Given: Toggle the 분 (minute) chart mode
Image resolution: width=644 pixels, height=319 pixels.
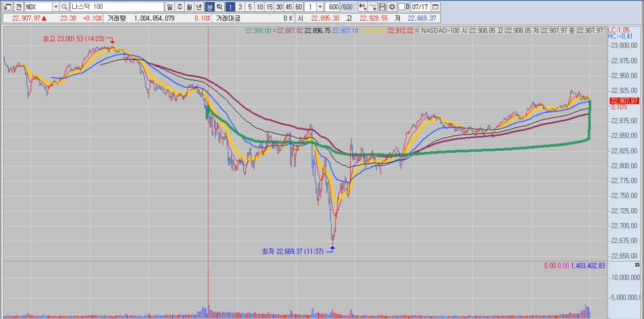Looking at the screenshot, I should pyautogui.click(x=210, y=7).
